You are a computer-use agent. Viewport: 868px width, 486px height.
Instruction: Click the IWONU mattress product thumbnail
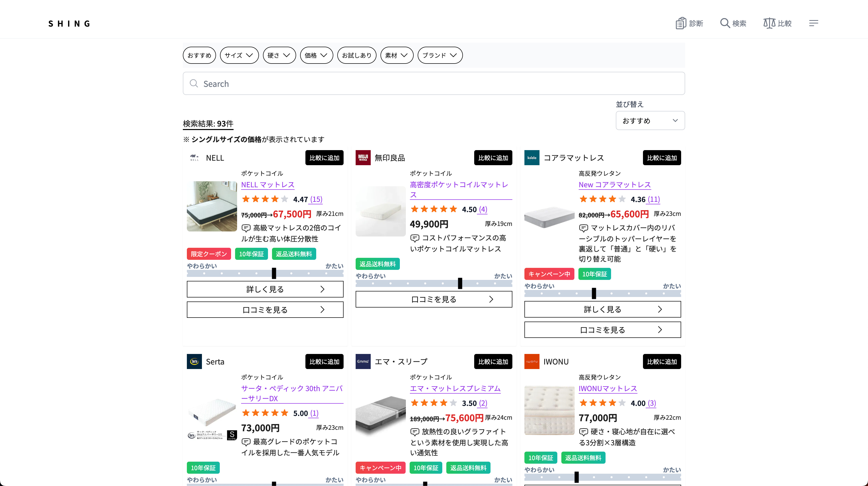coord(549,410)
